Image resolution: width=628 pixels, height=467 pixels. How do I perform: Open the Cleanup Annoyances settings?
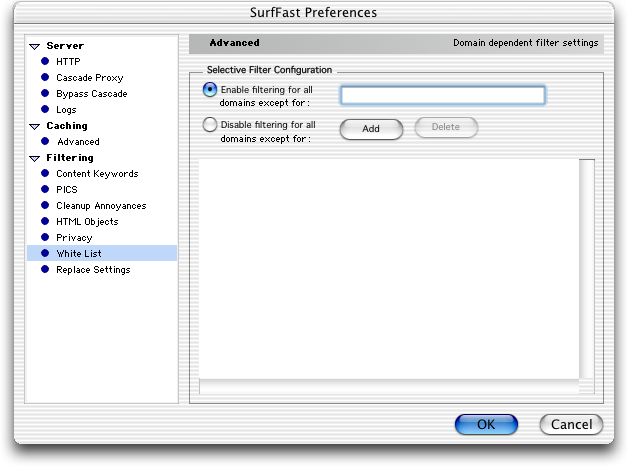point(101,206)
